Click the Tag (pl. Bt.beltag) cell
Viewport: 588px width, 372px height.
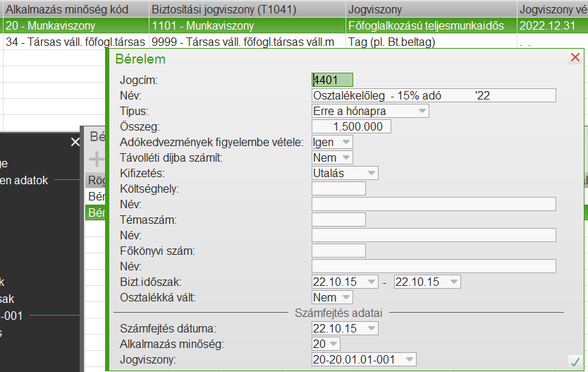click(431, 42)
